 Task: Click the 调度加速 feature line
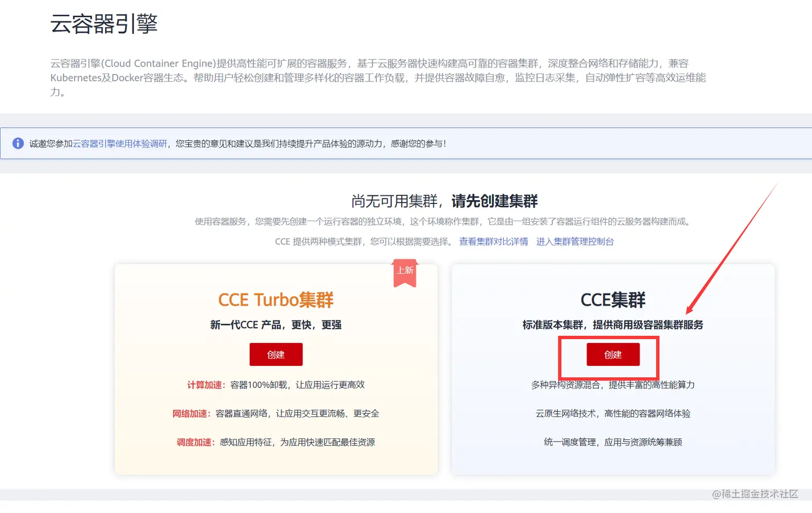coord(276,442)
